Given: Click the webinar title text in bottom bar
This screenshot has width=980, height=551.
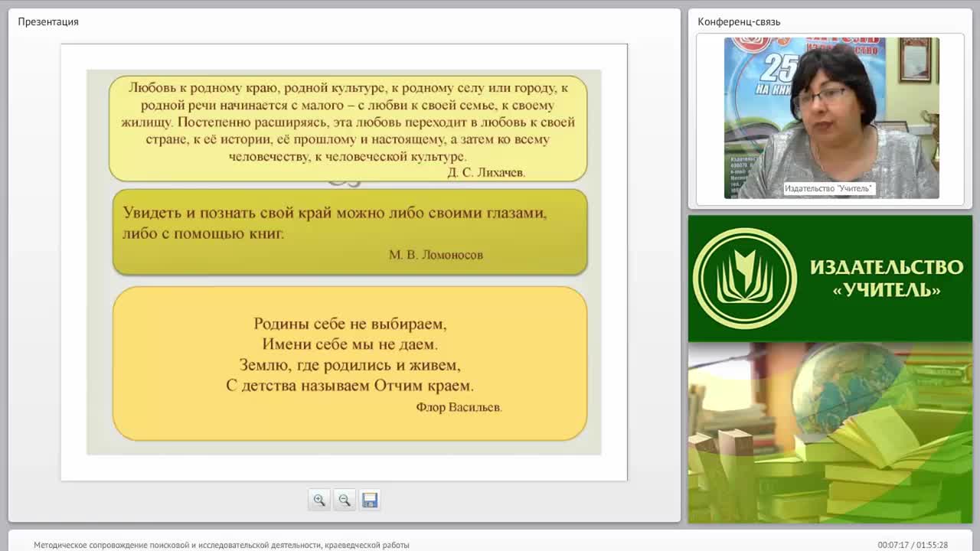Looking at the screenshot, I should (x=221, y=545).
